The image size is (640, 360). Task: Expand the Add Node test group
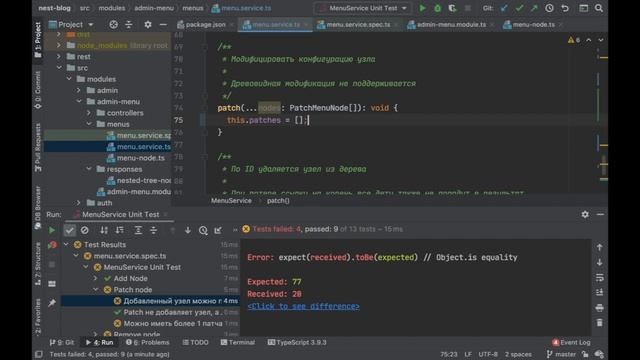96,278
